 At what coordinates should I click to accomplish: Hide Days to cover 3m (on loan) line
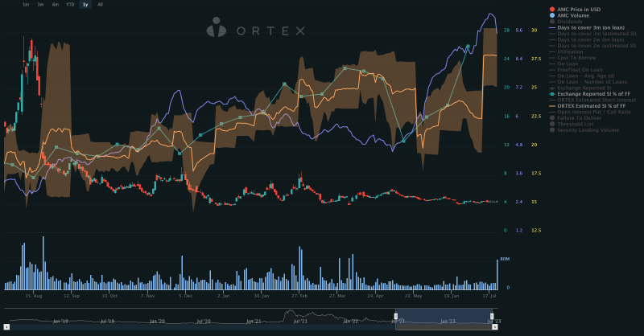587,27
